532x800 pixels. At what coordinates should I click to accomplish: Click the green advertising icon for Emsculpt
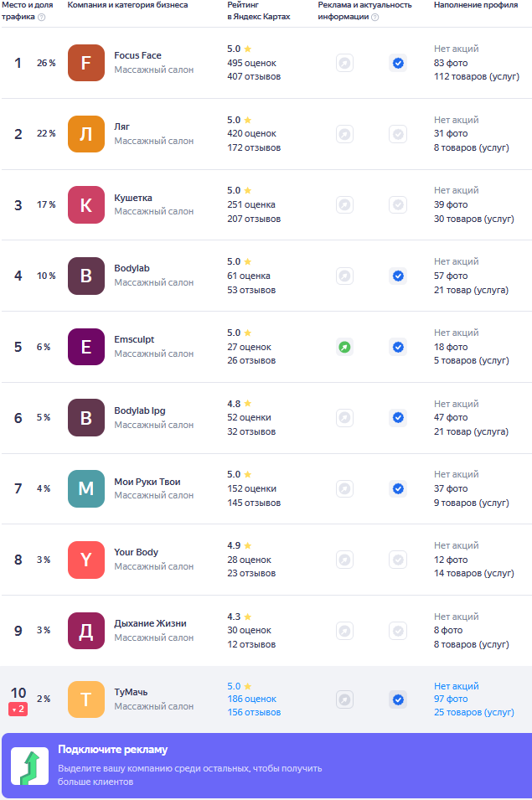coord(345,348)
